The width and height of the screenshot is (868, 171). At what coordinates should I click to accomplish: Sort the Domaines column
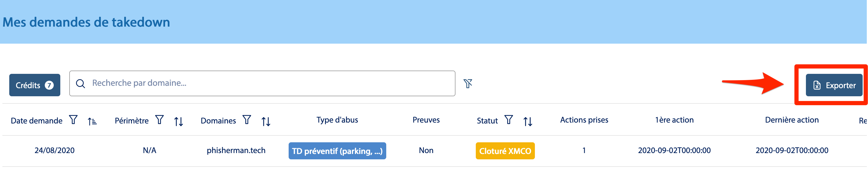pos(266,121)
